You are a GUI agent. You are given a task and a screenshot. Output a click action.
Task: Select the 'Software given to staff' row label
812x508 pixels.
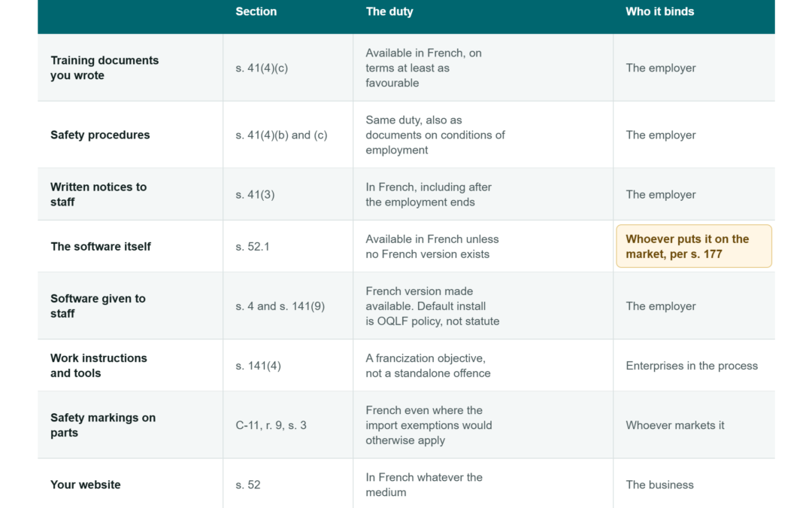tap(98, 306)
